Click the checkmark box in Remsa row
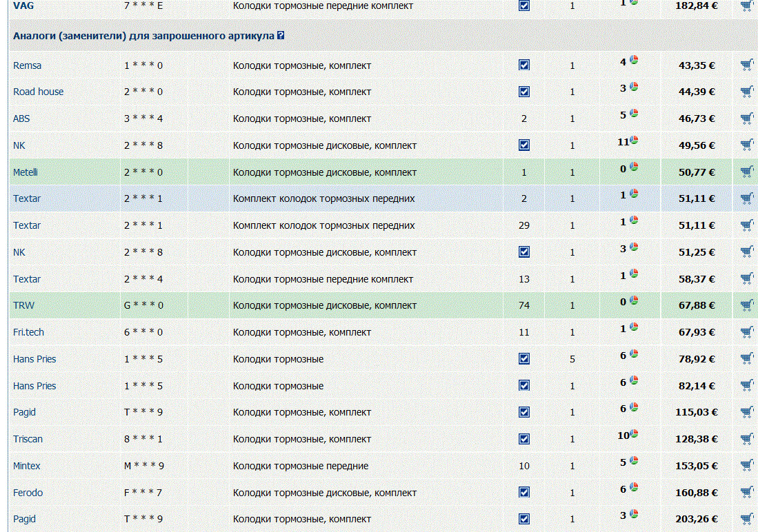Screen dimensions: 758x532 coord(524,65)
